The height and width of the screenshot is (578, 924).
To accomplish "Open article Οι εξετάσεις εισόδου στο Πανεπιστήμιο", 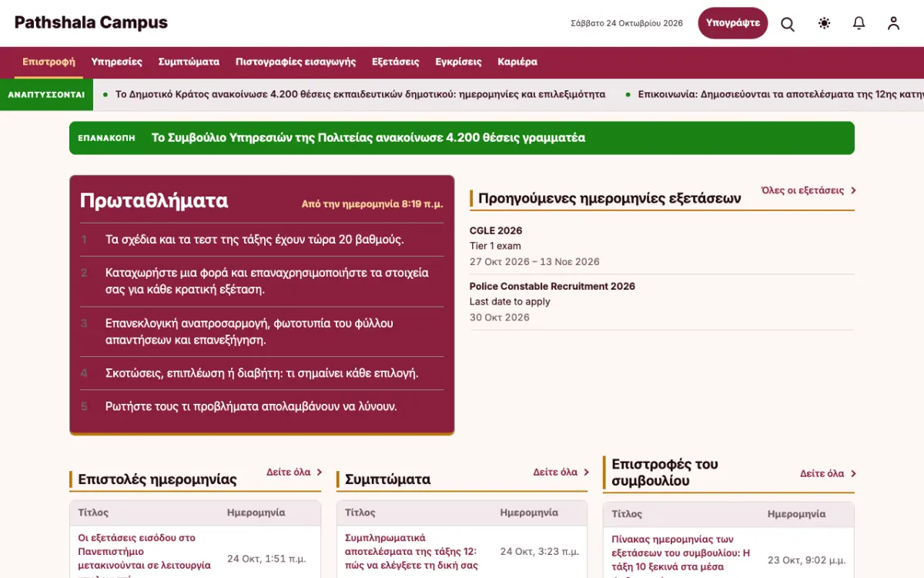I will tap(145, 555).
